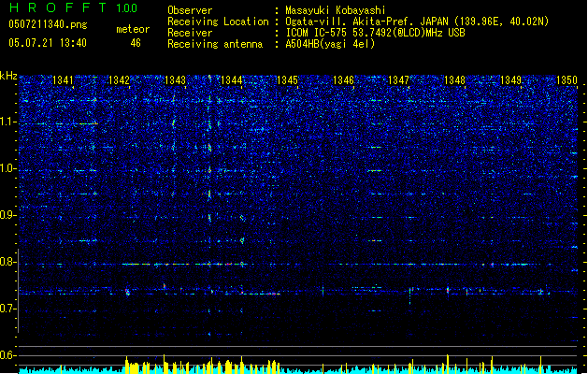Click the 0.9 kHz axis label
Screen dimensions: 588x374
8,215
